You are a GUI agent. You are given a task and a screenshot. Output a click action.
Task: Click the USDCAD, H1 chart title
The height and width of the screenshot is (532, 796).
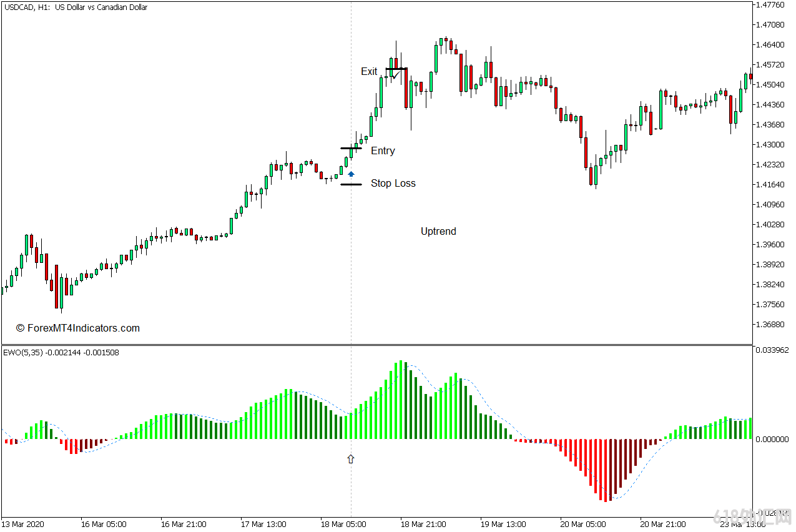(x=76, y=7)
